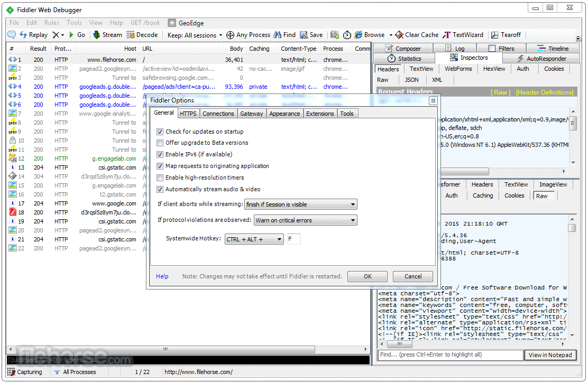Open the protocol violations dropdown
This screenshot has height=383, width=588.
tap(305, 220)
